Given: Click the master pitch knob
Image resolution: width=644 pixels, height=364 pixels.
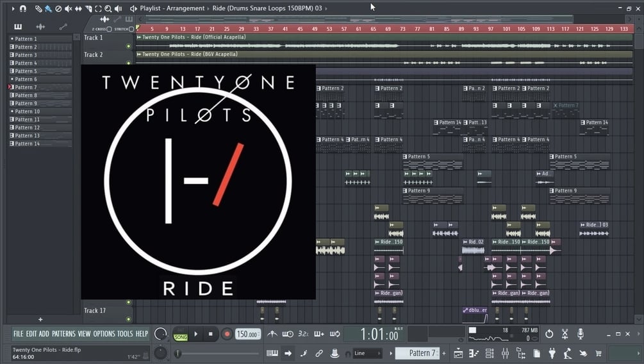Looking at the screenshot, I should point(160,353).
